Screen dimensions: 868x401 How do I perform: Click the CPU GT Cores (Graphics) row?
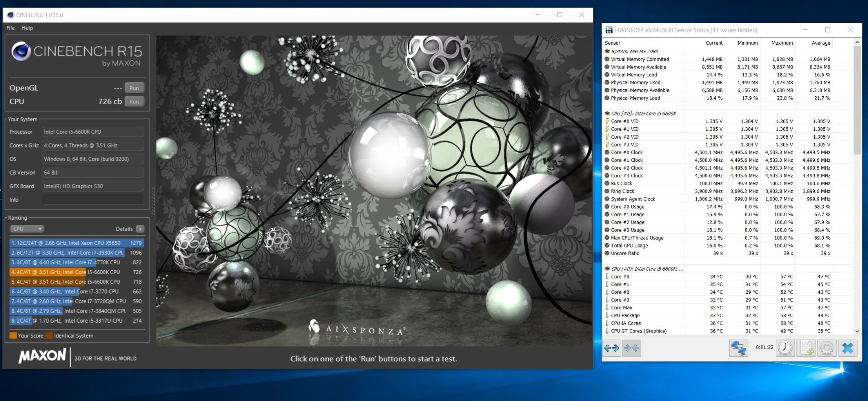pyautogui.click(x=728, y=331)
